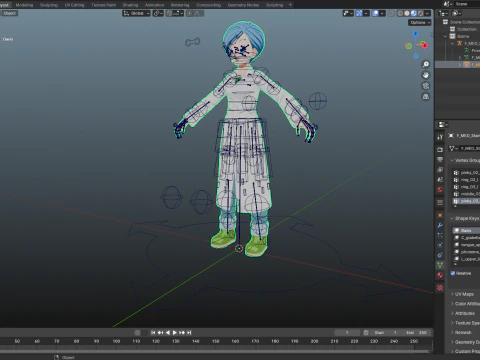
Task: Open outliner filter dropdown
Action: (x=456, y=13)
